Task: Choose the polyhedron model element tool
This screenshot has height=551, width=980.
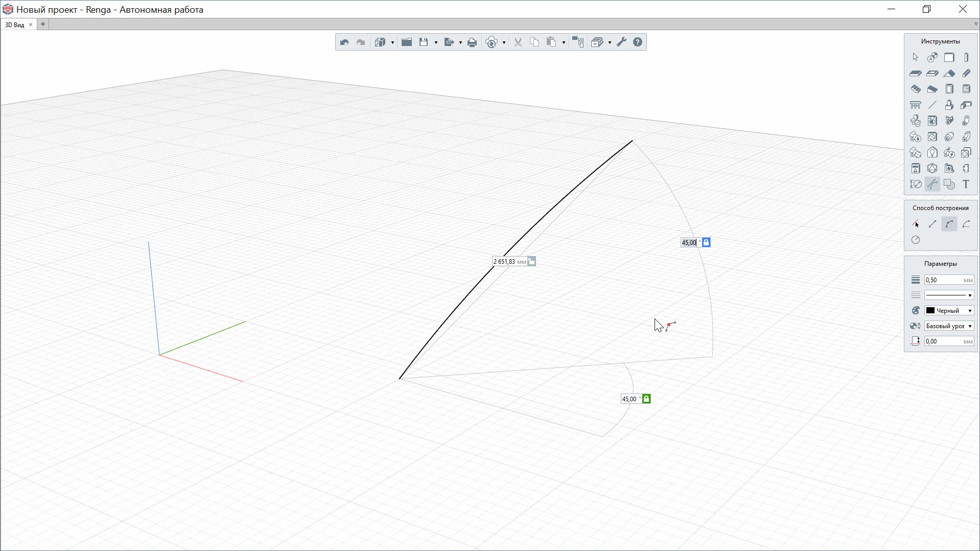Action: tap(932, 168)
